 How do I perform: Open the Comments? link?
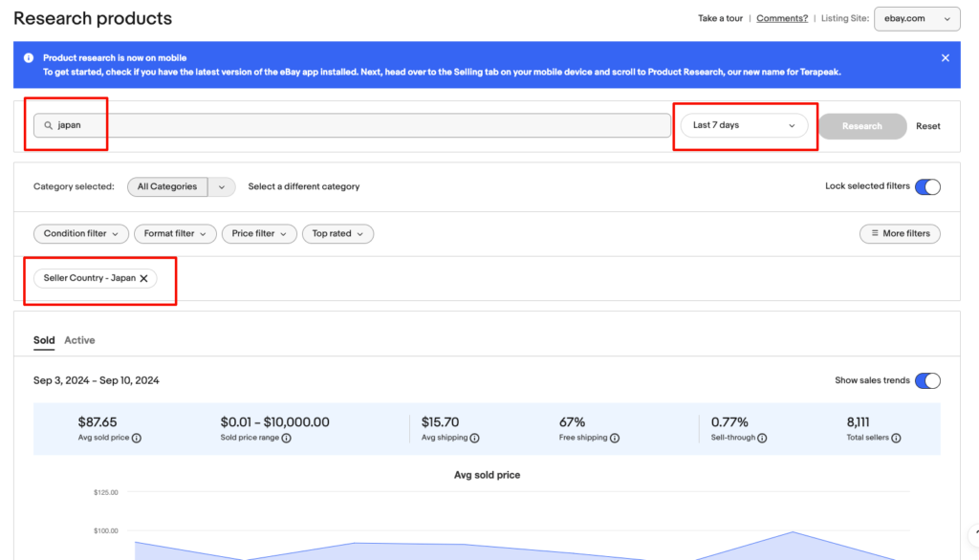tap(782, 19)
